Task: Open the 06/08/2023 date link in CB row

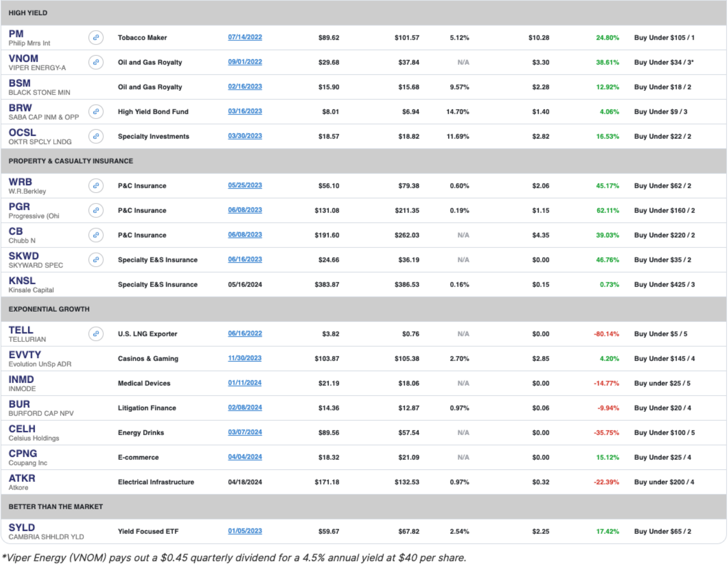Action: click(x=245, y=235)
